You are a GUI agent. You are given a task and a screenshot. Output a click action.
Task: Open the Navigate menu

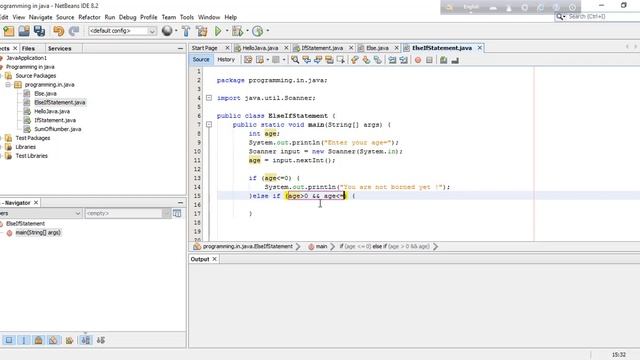point(40,17)
